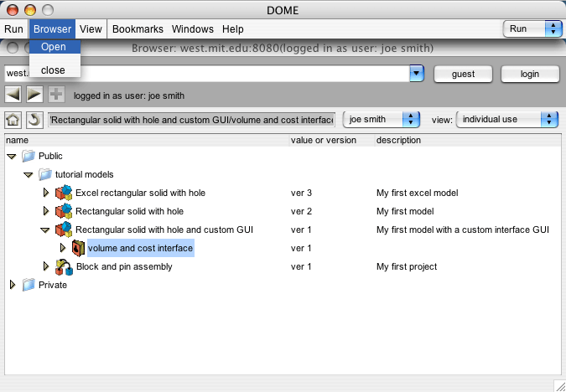
Task: Collapse the tutorial models folder
Action: 29,175
